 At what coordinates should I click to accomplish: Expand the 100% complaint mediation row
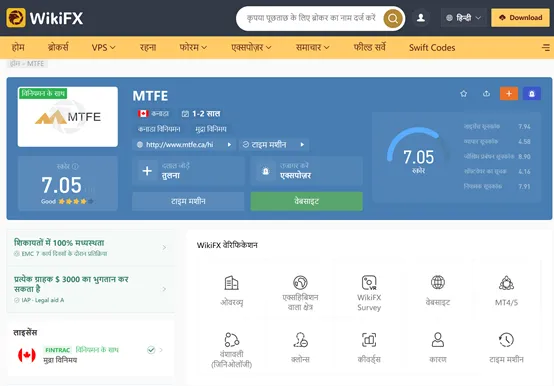[x=90, y=248]
